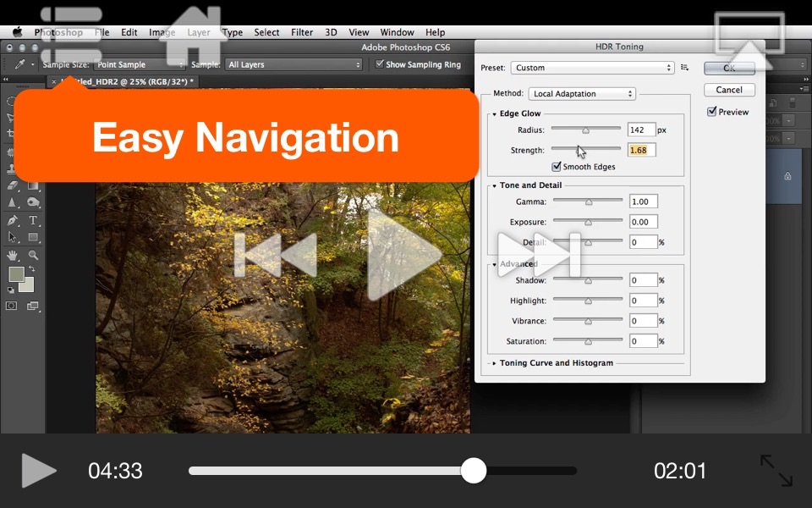The height and width of the screenshot is (508, 812).
Task: Click the swap foreground/background colors icon
Action: click(x=32, y=269)
